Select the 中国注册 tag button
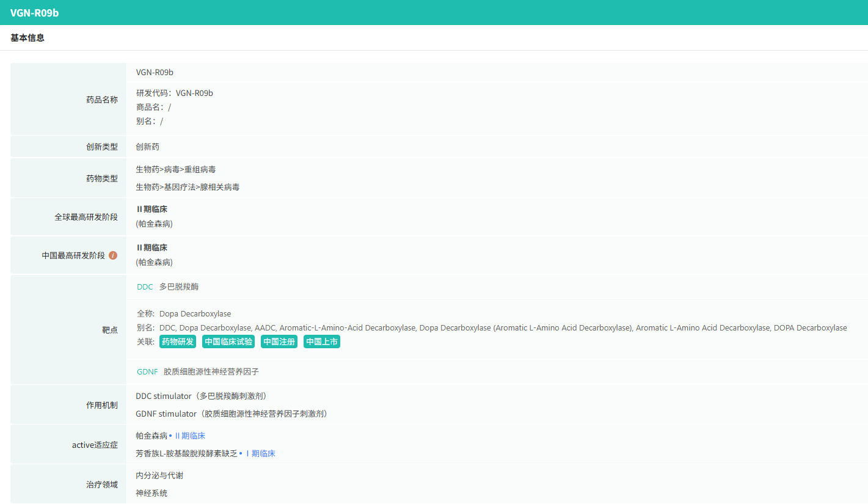This screenshot has width=868, height=504. (x=279, y=341)
